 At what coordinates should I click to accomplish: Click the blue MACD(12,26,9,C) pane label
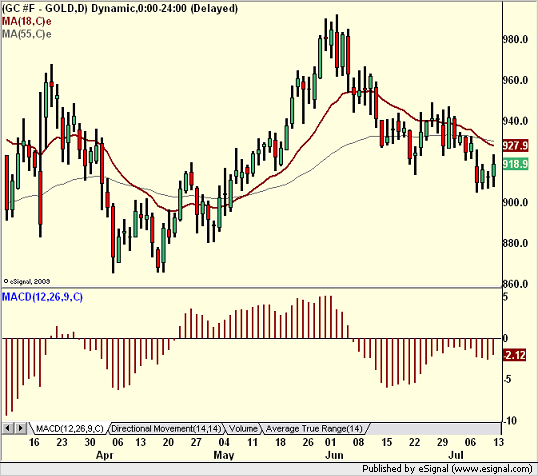click(x=42, y=297)
